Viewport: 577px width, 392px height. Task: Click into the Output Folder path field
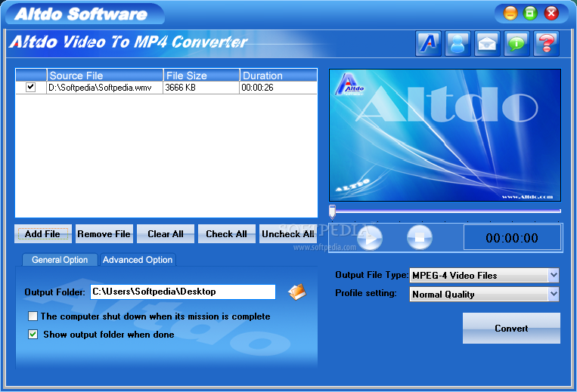[183, 292]
